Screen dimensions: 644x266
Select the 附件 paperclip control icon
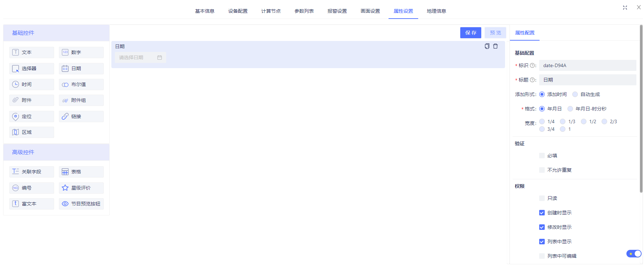tap(16, 100)
